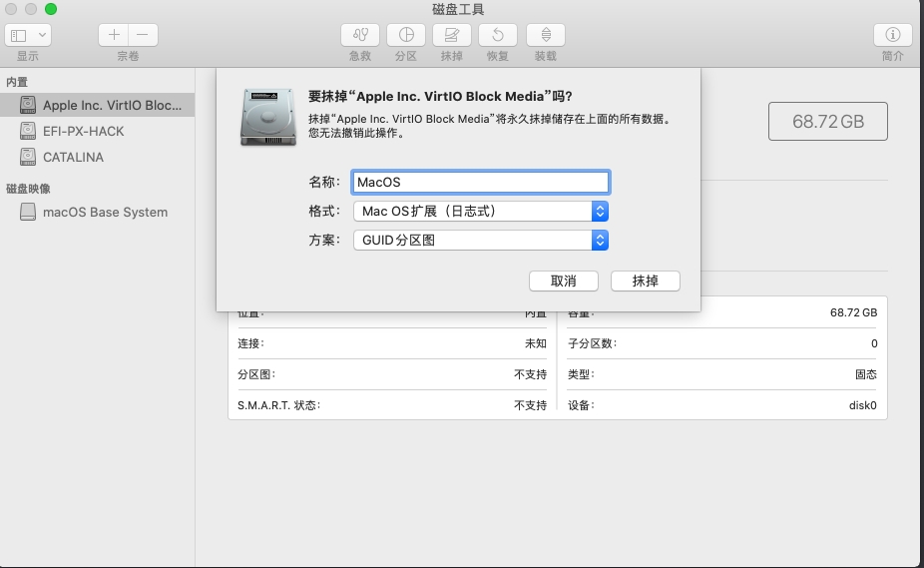Open the Partition (分区) toolbar icon
This screenshot has height=568, width=924.
point(406,35)
